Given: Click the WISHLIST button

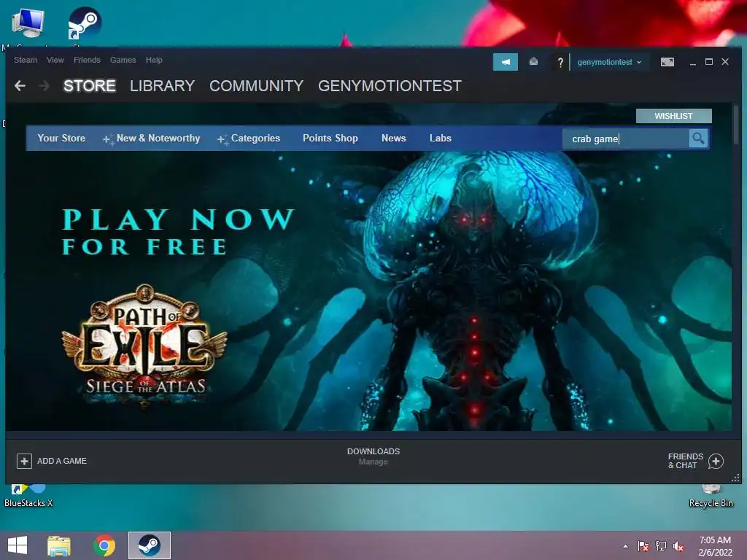Looking at the screenshot, I should [x=673, y=116].
